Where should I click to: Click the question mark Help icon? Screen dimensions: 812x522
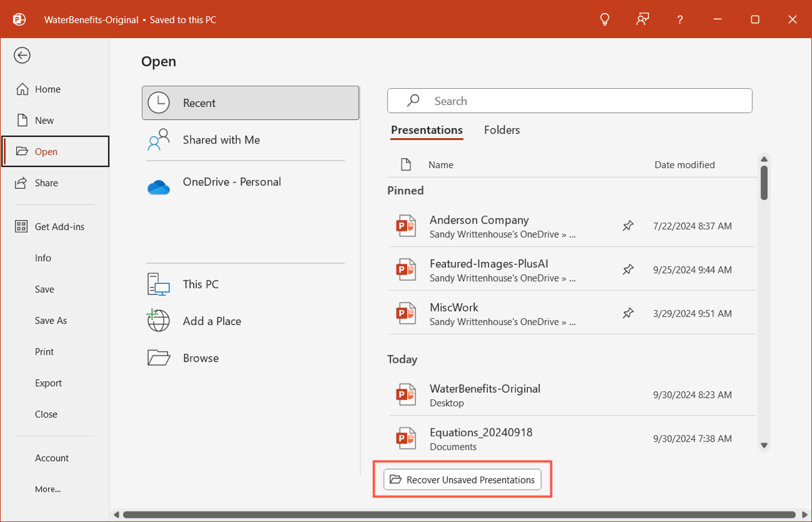point(680,20)
